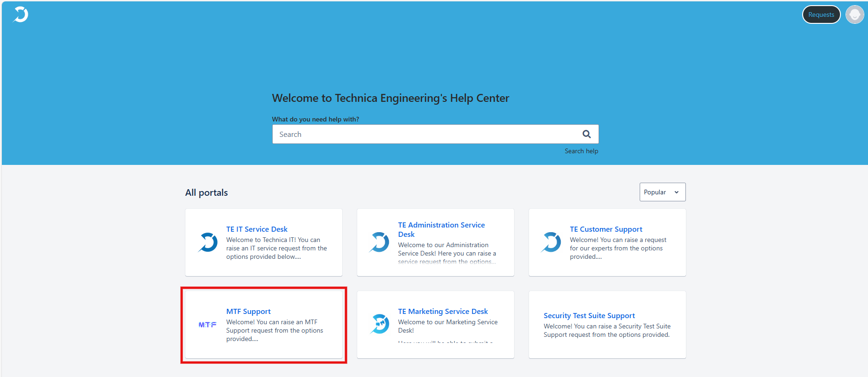The image size is (868, 377).
Task: Click the TE Customer Support logo icon
Action: [x=551, y=242]
